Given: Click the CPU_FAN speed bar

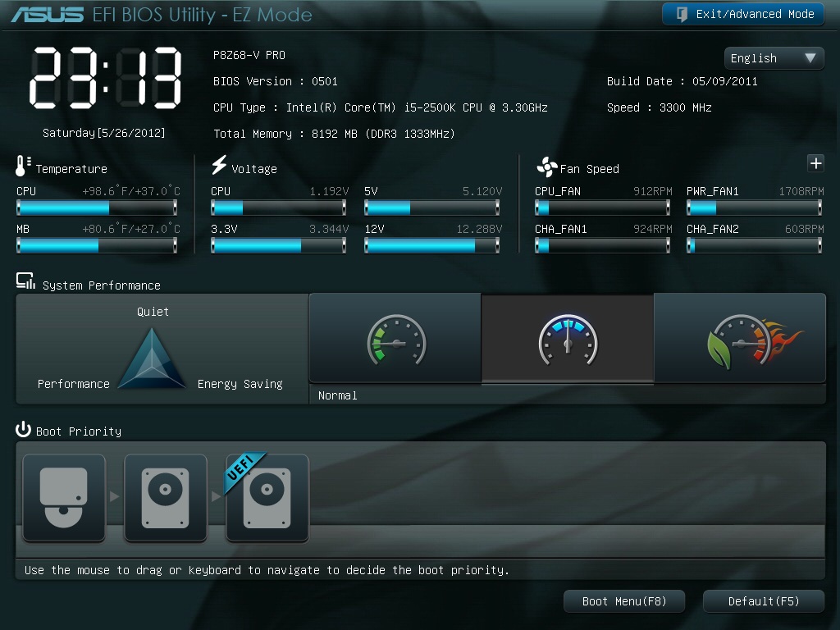Looking at the screenshot, I should 603,208.
